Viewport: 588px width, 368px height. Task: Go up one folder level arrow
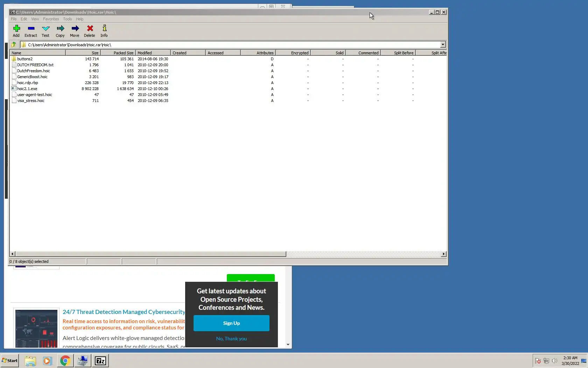point(14,45)
